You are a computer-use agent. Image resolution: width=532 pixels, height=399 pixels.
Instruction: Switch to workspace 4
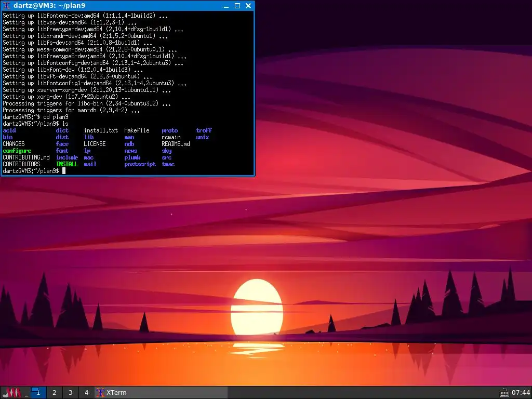click(x=87, y=393)
